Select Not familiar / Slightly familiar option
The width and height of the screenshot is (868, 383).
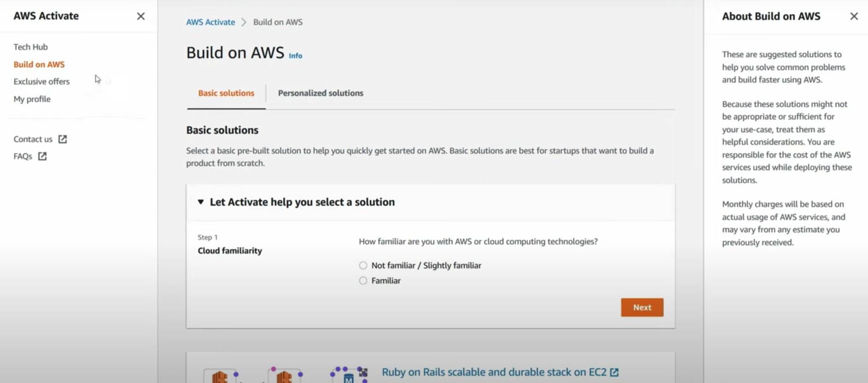click(x=363, y=265)
